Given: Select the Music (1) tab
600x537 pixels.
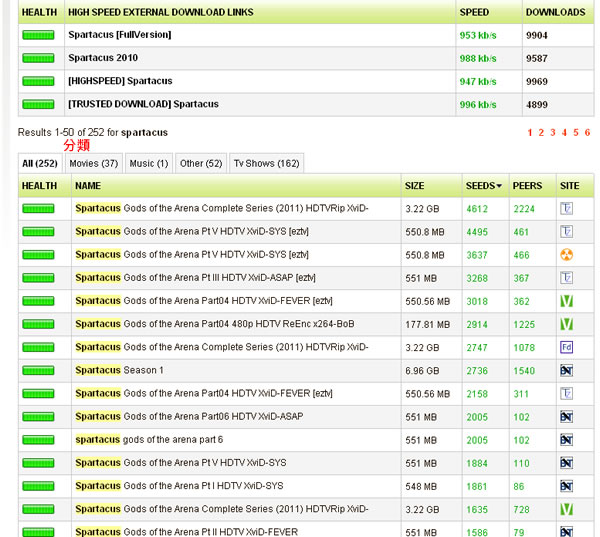Looking at the screenshot, I should tap(149, 163).
